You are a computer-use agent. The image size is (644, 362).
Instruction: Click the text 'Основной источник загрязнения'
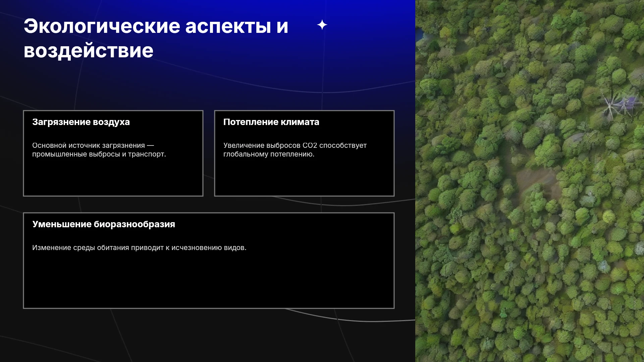pyautogui.click(x=89, y=145)
